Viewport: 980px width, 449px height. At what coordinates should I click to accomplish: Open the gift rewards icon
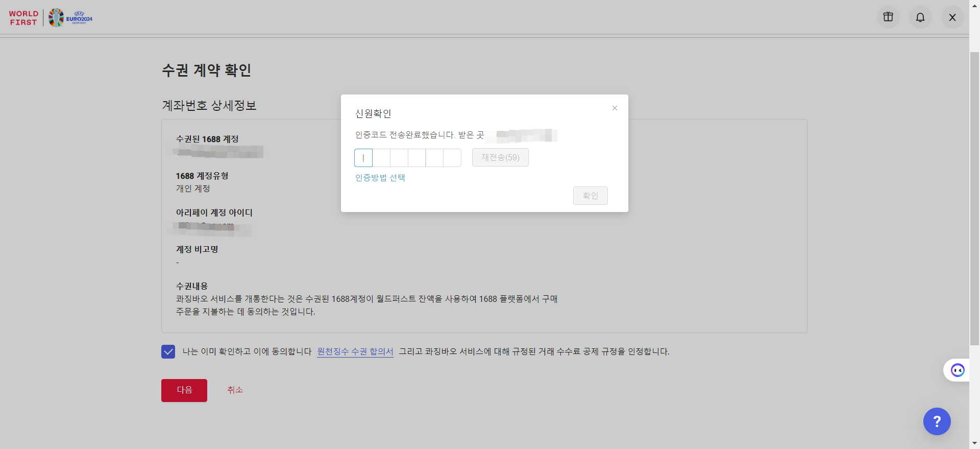click(x=888, y=17)
